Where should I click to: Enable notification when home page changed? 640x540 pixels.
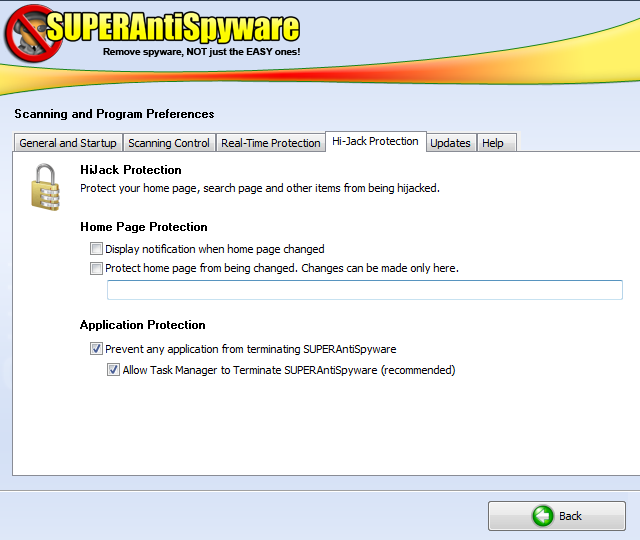coord(96,249)
